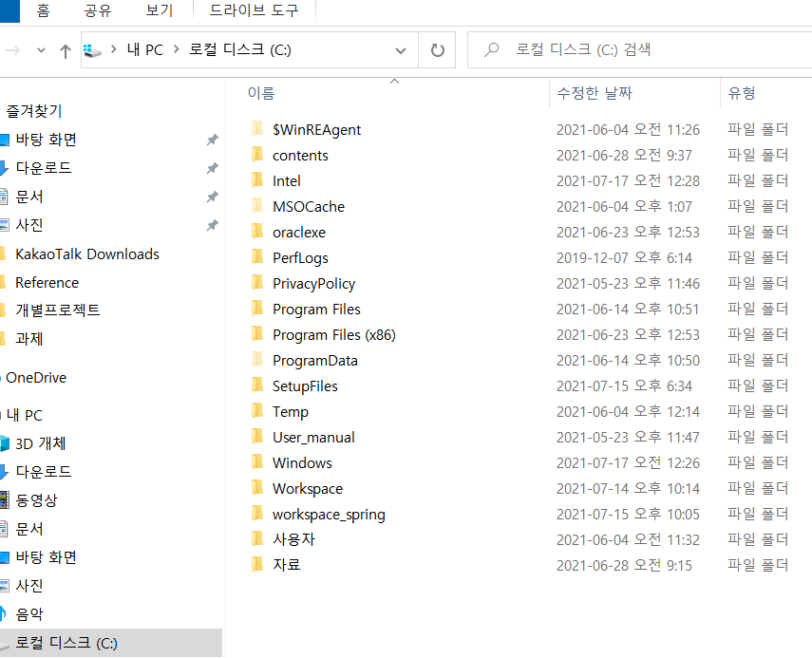
Task: Open KakaoTalk Downloads in sidebar
Action: [87, 254]
